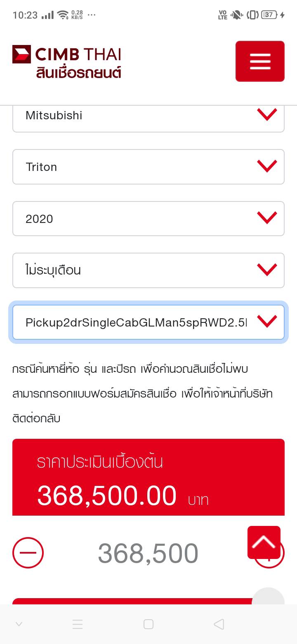Tap the battery indicator in status bar

[269, 15]
